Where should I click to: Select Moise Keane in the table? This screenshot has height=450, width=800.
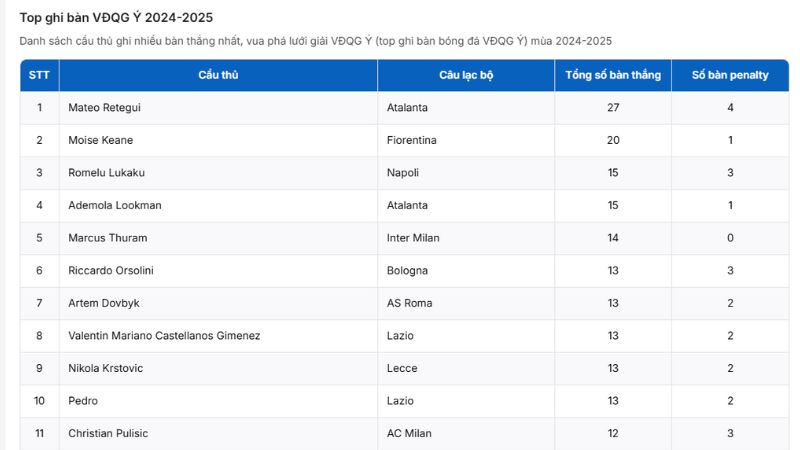pos(100,140)
